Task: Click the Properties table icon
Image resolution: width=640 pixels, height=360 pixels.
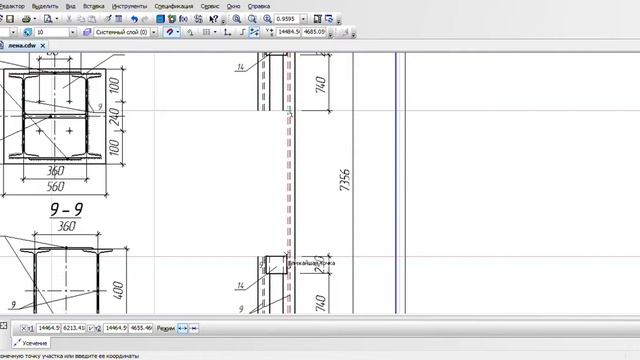Action: [x=118, y=19]
